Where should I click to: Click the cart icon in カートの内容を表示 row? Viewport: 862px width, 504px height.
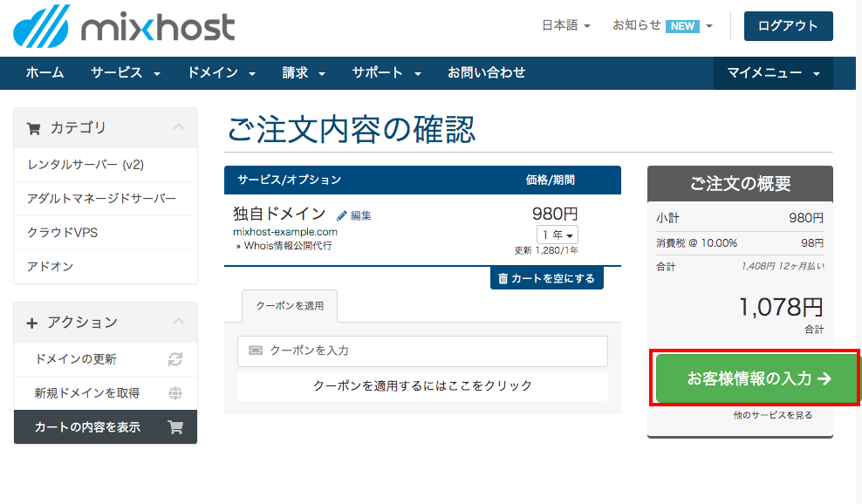(175, 427)
